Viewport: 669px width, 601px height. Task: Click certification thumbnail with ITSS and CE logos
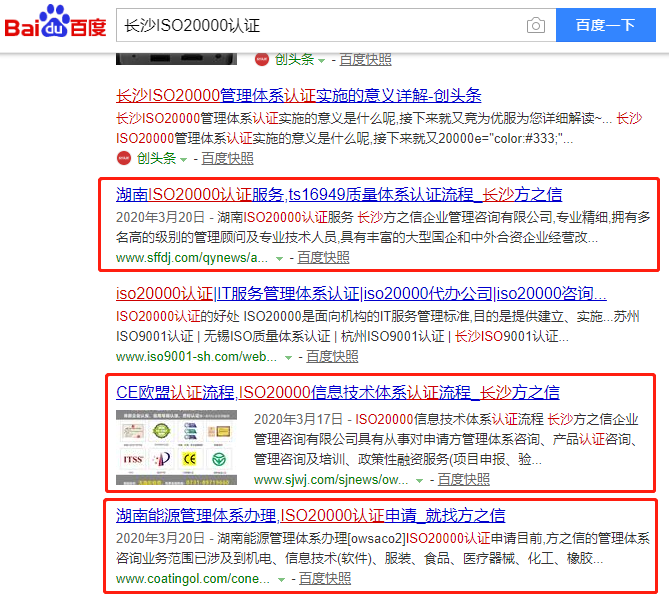pos(176,447)
